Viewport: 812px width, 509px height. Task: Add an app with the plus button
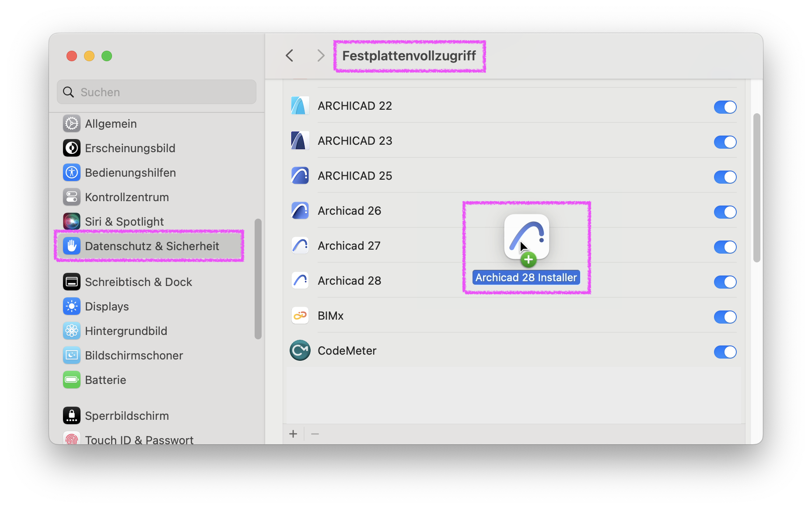click(x=293, y=434)
